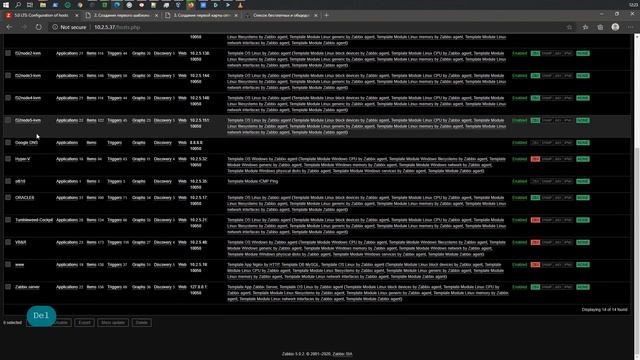This screenshot has width=640, height=360.
Task: Click the green ZBX badge in the ORACLE8 row
Action: pyautogui.click(x=535, y=198)
